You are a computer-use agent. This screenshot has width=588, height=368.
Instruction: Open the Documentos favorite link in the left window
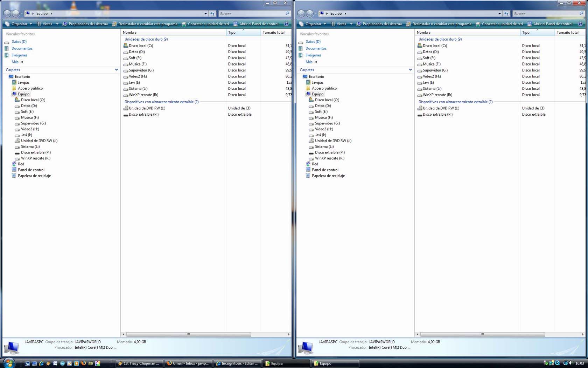pyautogui.click(x=22, y=48)
